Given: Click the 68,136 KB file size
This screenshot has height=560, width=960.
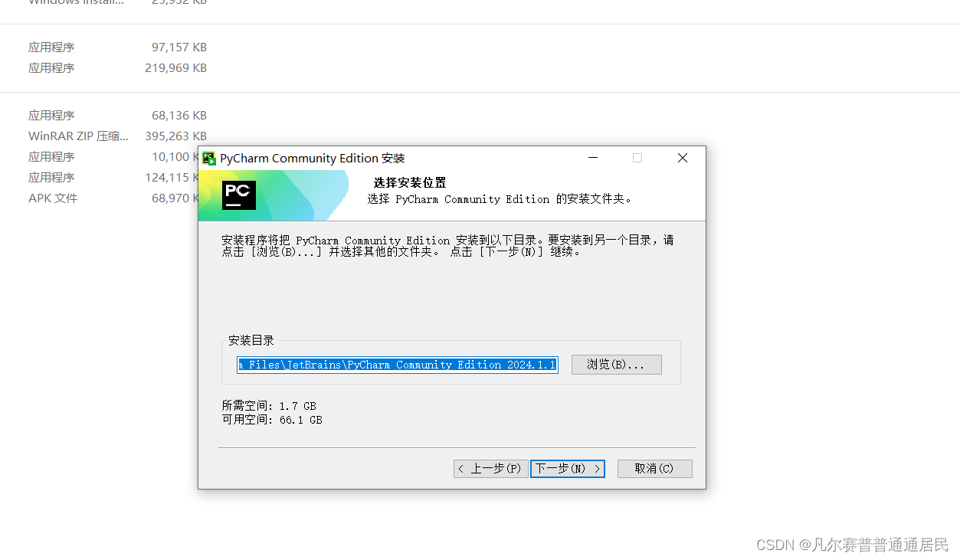Looking at the screenshot, I should tap(179, 116).
